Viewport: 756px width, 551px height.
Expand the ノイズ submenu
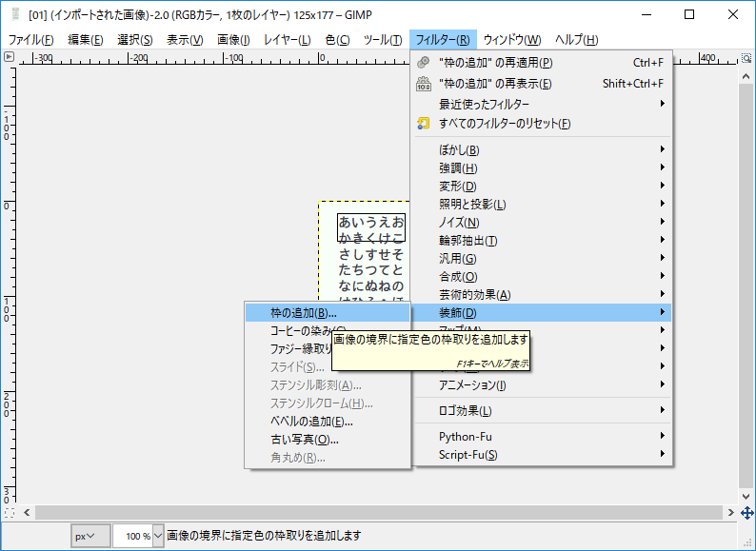[541, 223]
